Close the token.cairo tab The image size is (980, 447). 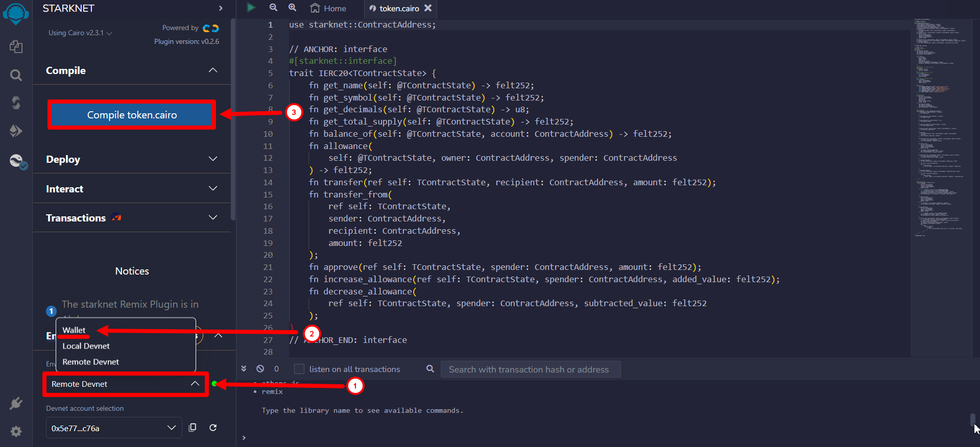pos(428,8)
